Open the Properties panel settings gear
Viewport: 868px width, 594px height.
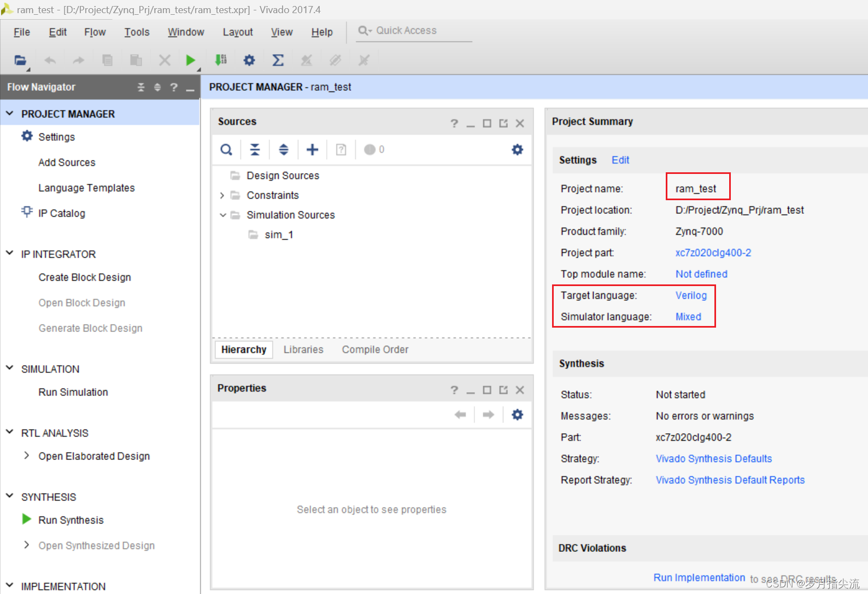pos(517,415)
